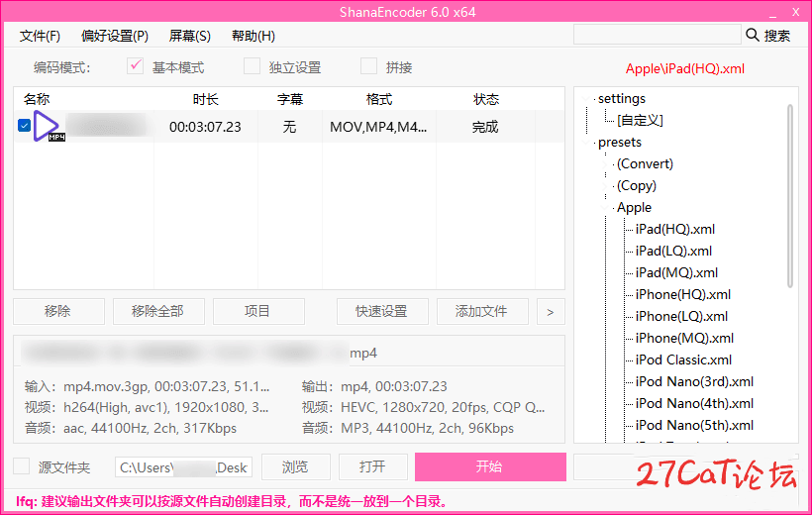Open the 文件(F) menu
Viewport: 812px width, 515px height.
[40, 36]
